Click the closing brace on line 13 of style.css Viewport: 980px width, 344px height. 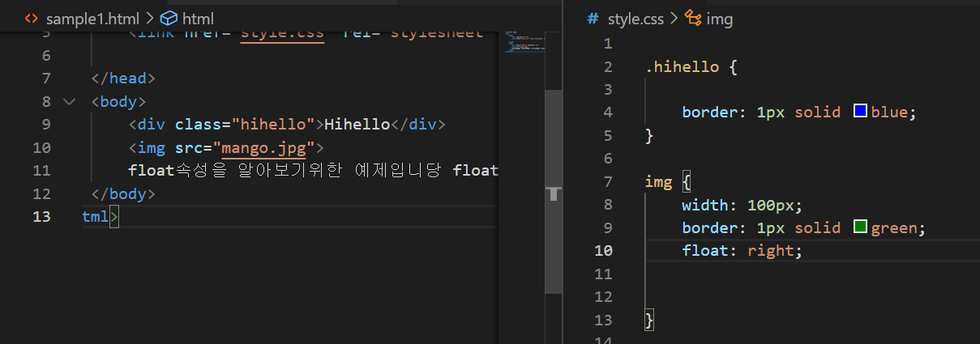[x=648, y=321]
